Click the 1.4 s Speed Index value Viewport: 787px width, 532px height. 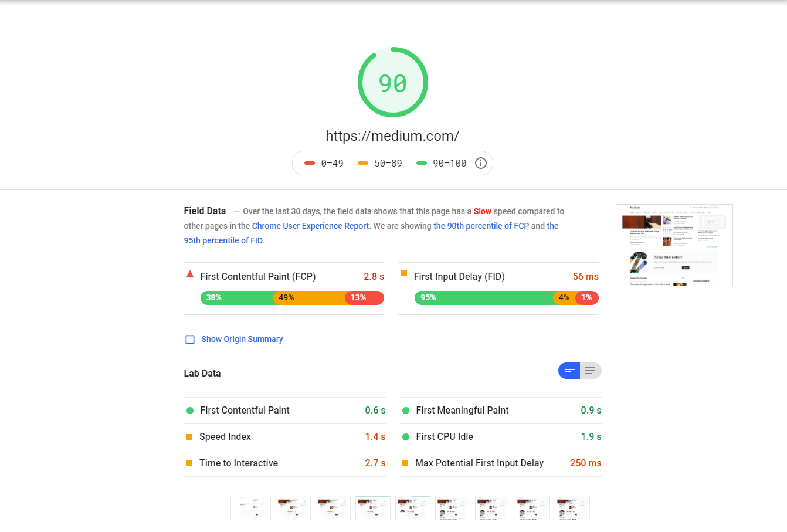point(375,436)
